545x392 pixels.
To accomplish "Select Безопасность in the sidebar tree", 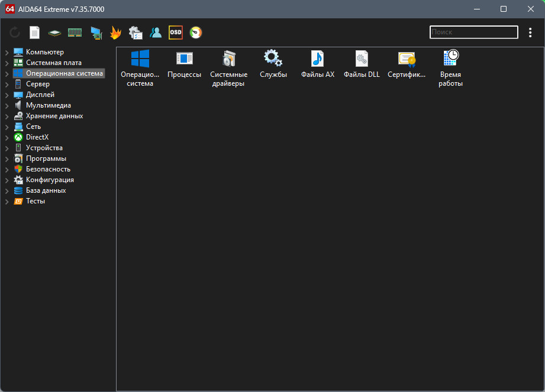I will point(48,169).
